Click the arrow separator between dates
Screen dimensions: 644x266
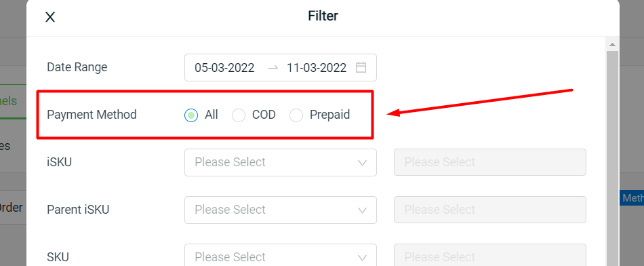coord(273,68)
